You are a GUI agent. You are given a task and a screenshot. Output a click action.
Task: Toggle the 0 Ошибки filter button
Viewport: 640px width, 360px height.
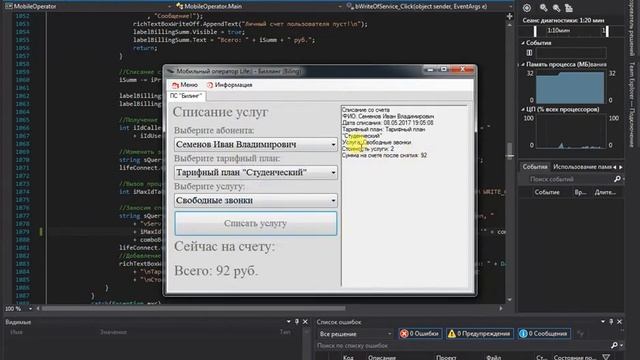point(420,334)
